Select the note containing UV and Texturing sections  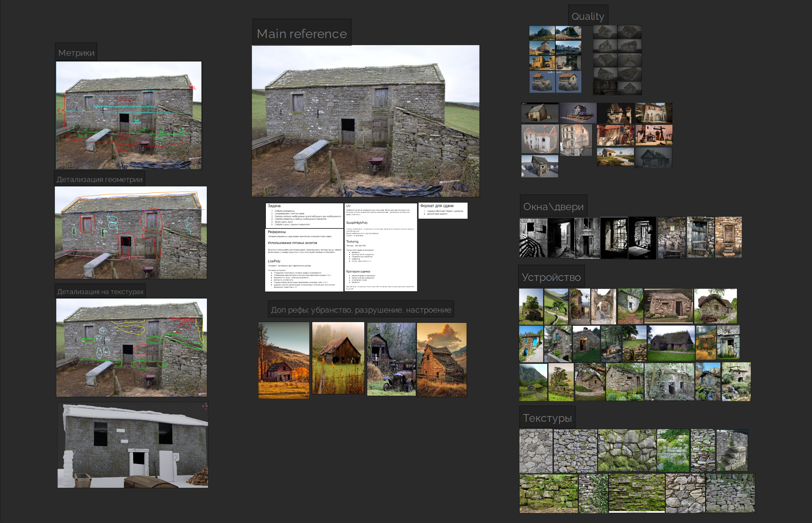[x=380, y=247]
